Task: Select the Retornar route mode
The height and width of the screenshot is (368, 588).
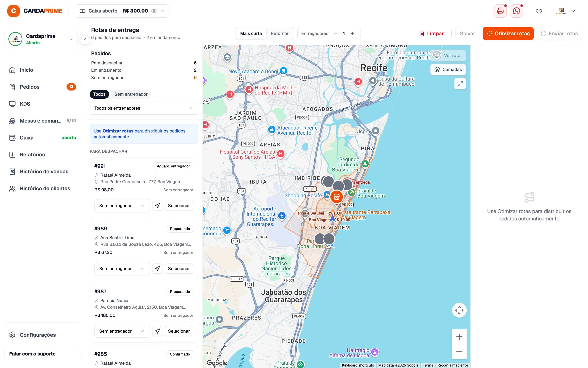Action: pos(279,34)
